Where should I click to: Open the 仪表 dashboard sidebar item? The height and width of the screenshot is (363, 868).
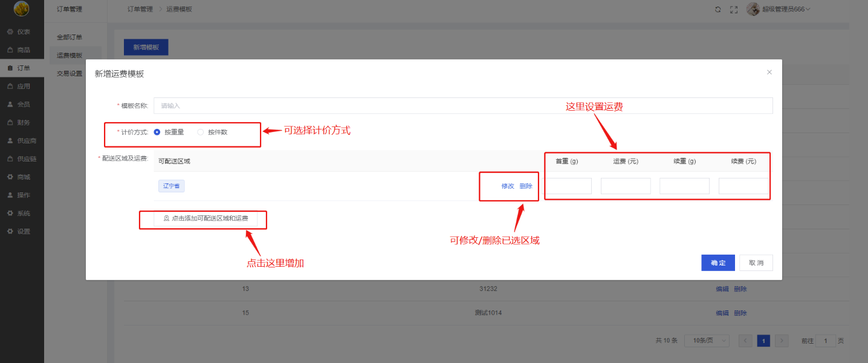point(22,31)
